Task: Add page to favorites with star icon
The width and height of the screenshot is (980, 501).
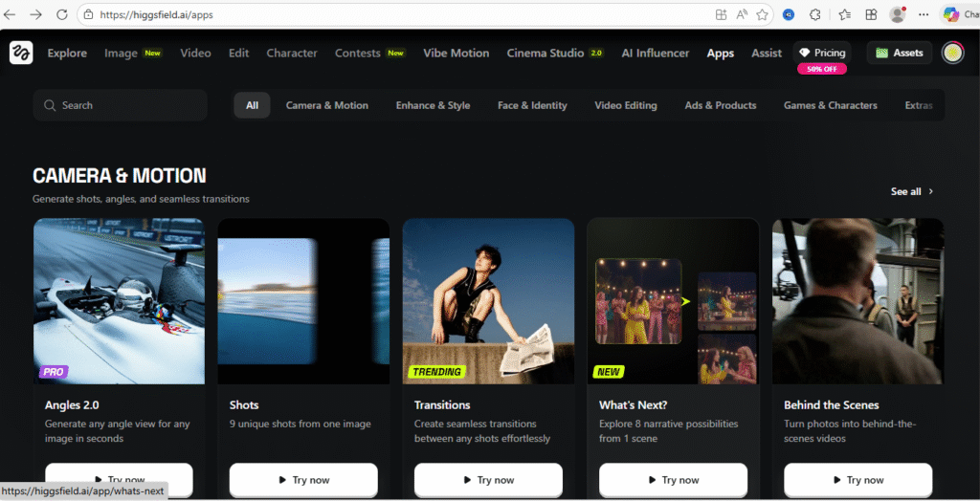Action: point(763,14)
